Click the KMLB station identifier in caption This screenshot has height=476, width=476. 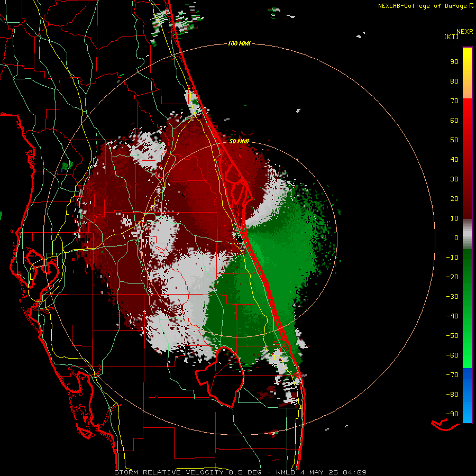pyautogui.click(x=286, y=472)
